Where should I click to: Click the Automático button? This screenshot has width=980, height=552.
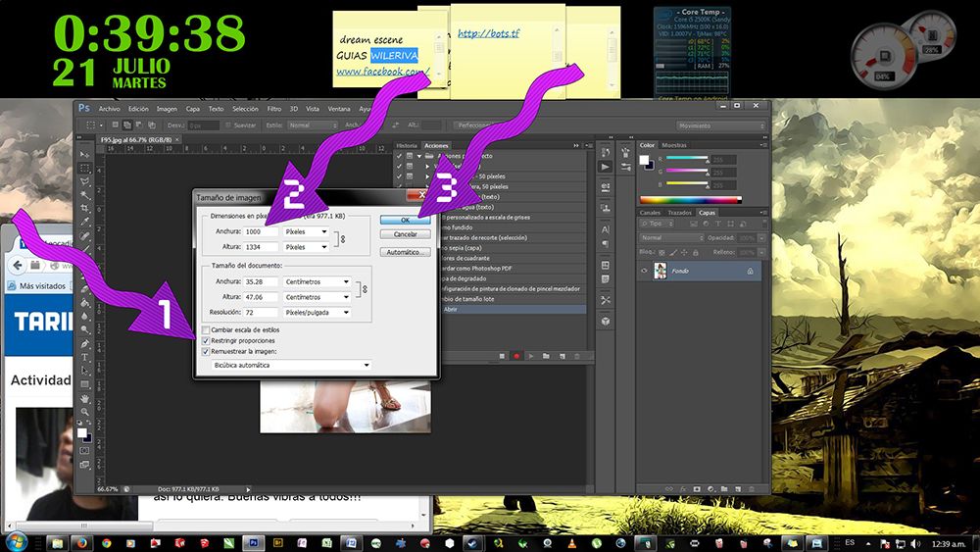tap(405, 252)
